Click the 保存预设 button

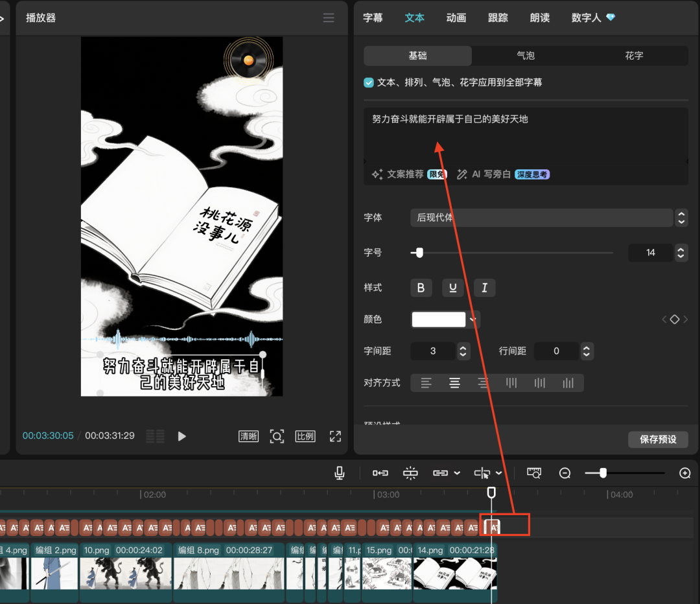pos(658,439)
